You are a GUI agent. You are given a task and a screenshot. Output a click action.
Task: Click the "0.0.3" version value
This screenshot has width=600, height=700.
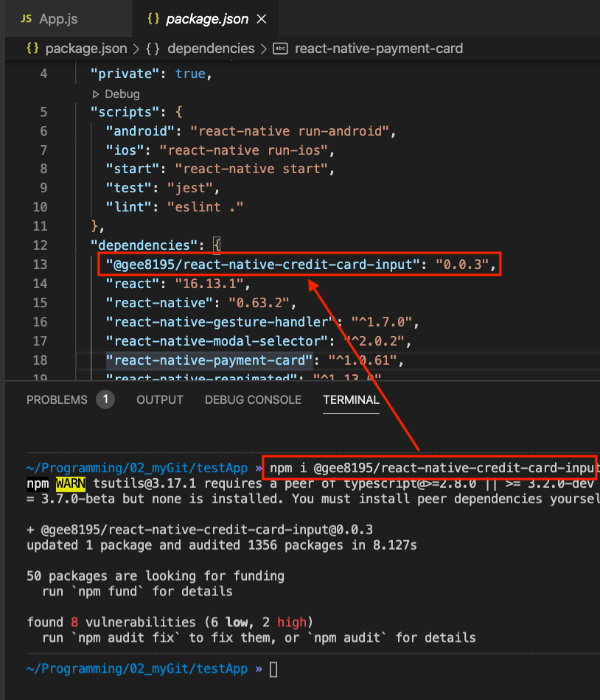pyautogui.click(x=462, y=265)
